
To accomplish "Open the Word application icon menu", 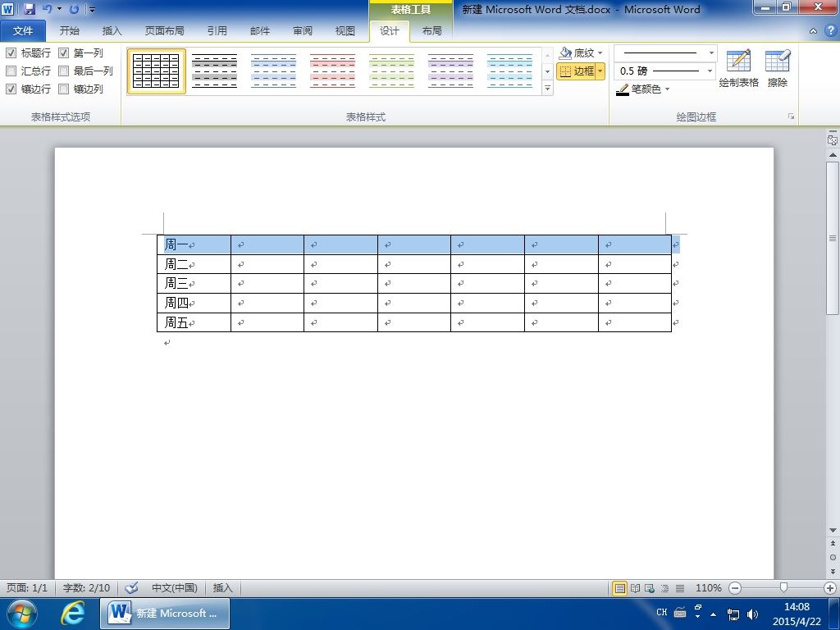I will click(x=7, y=9).
